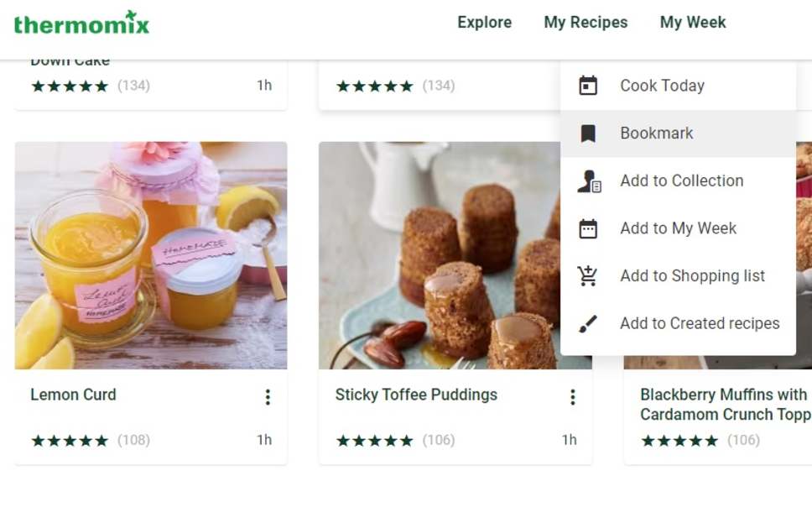
Task: Click the shopping cart icon for shopping list
Action: (589, 275)
